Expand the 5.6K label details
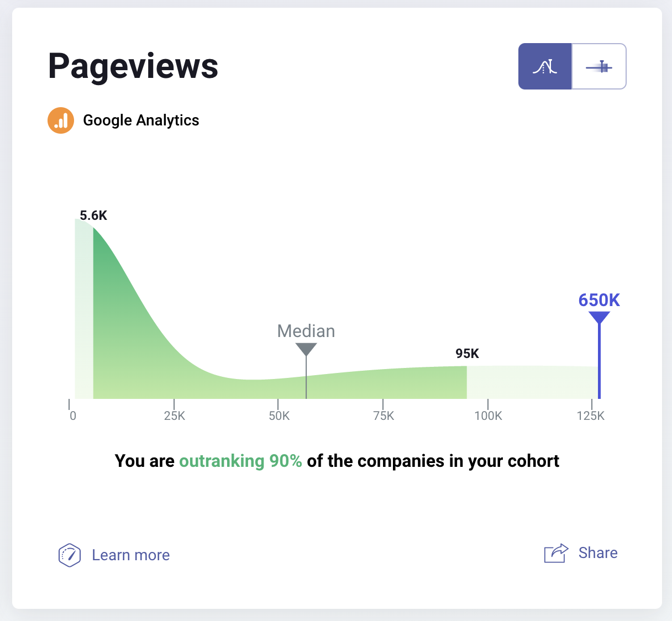The image size is (672, 621). (x=94, y=215)
